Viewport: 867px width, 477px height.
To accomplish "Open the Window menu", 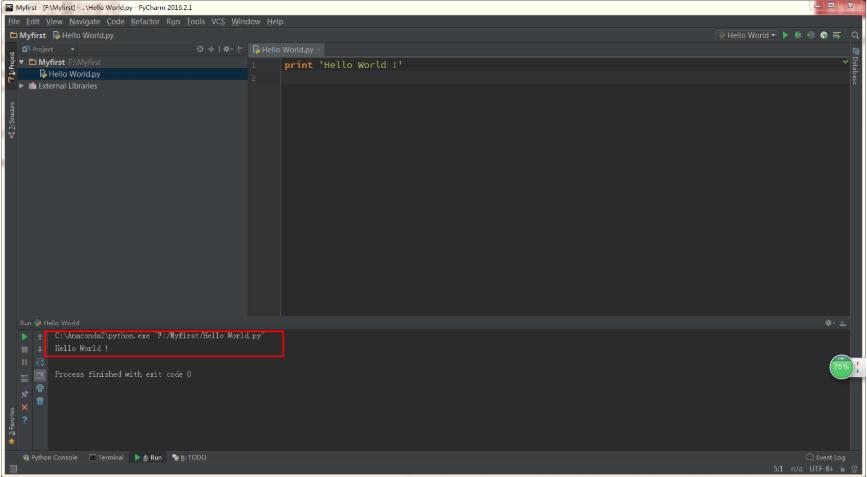I will [246, 21].
